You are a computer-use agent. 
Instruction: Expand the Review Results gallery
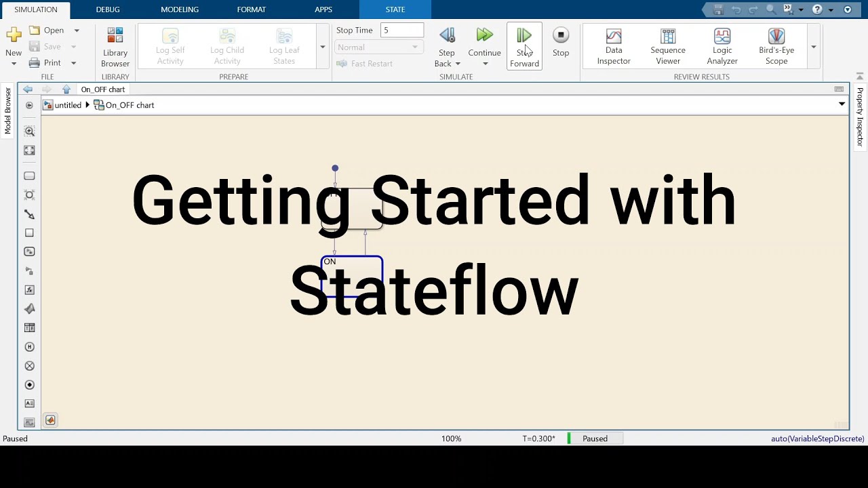click(814, 47)
